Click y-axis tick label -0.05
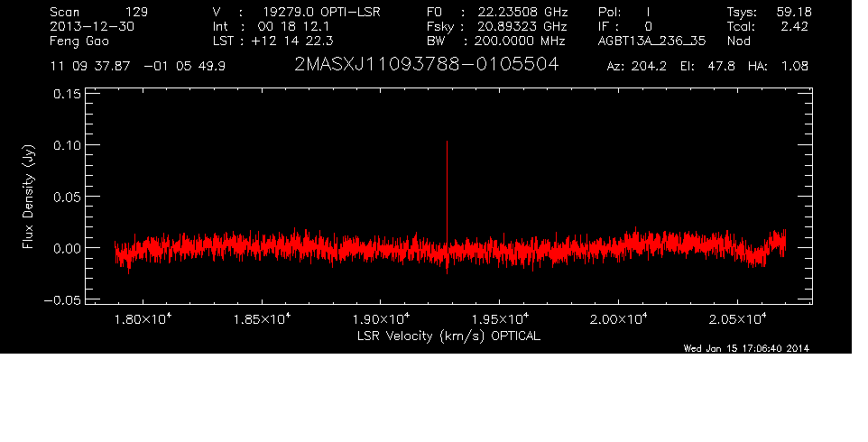 [62, 299]
